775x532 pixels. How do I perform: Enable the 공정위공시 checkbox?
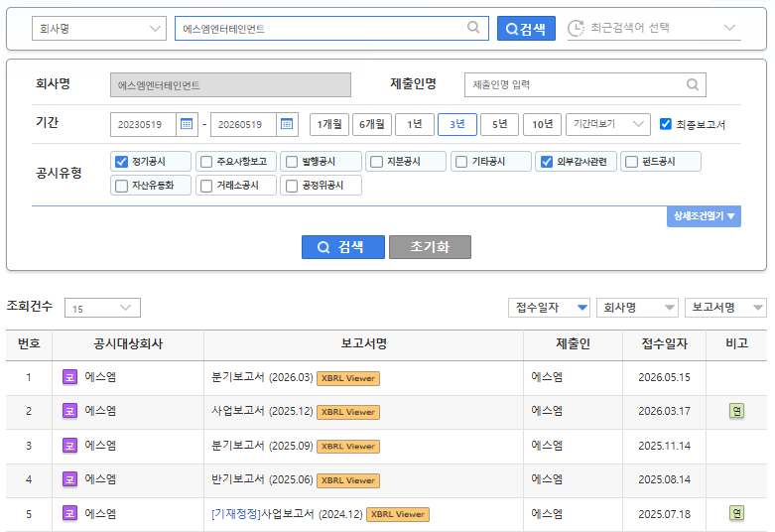click(x=292, y=186)
